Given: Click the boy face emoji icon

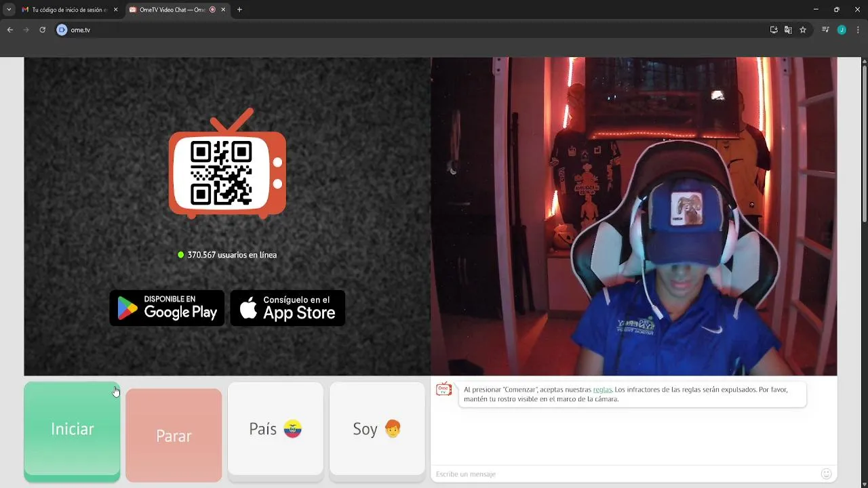Looking at the screenshot, I should [393, 428].
